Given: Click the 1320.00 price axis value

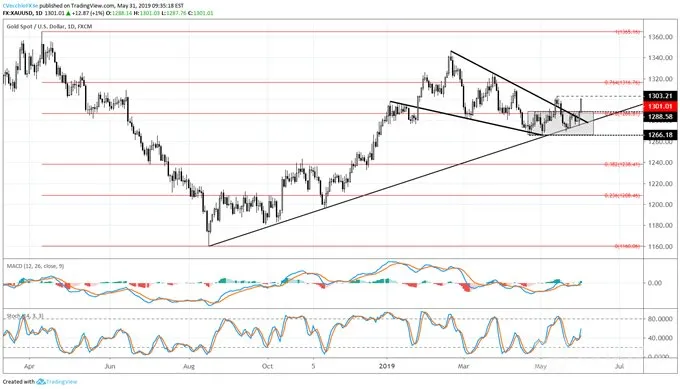Looking at the screenshot, I should tap(660, 79).
